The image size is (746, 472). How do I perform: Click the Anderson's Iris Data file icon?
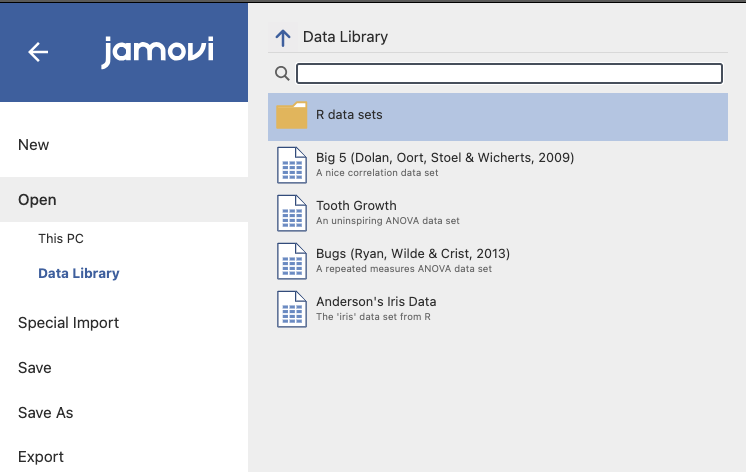click(292, 309)
